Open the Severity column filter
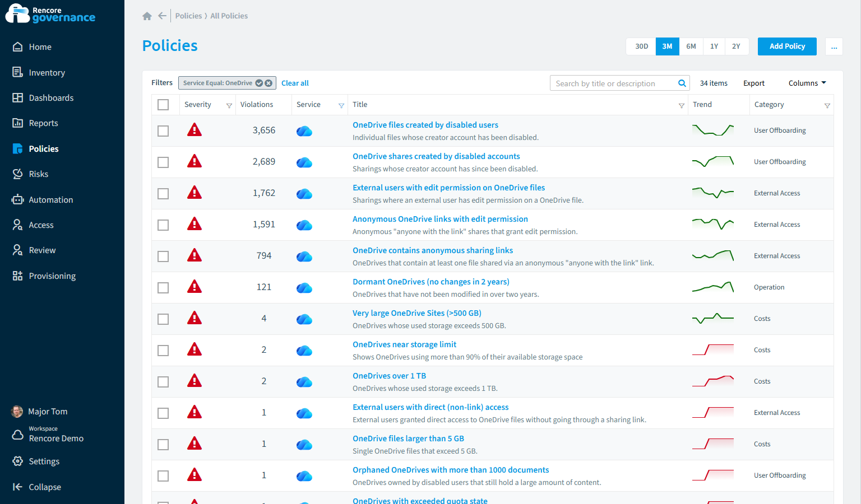The image size is (861, 504). pyautogui.click(x=229, y=105)
